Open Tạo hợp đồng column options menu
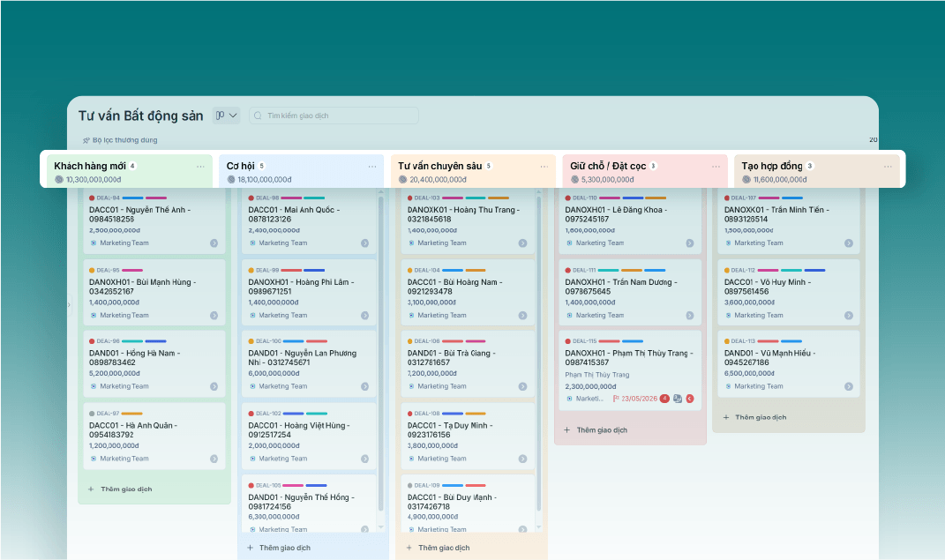 click(888, 167)
